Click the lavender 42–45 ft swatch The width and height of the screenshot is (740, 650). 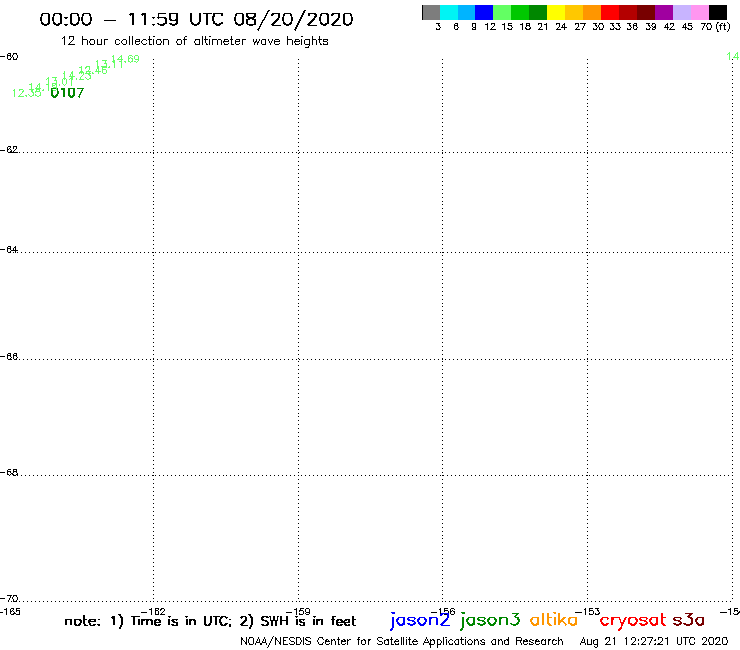[681, 12]
